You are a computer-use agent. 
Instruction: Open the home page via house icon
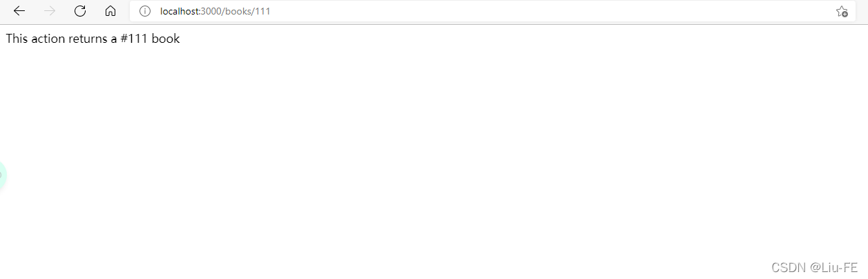click(110, 11)
